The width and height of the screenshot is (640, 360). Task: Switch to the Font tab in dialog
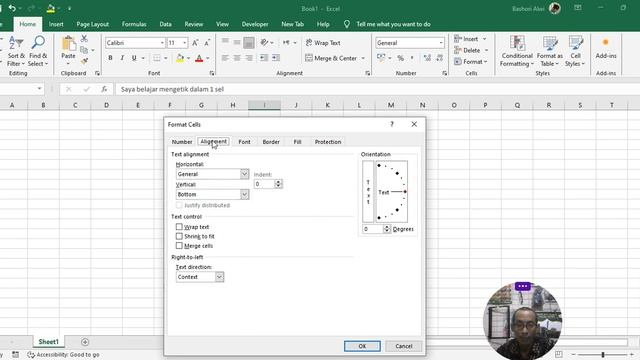click(x=244, y=142)
